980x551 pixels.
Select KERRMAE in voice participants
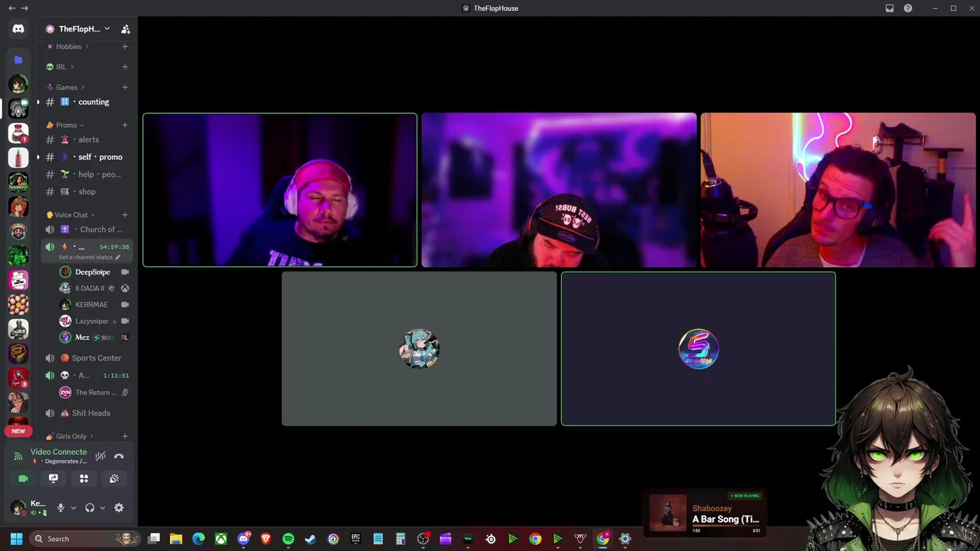click(93, 305)
